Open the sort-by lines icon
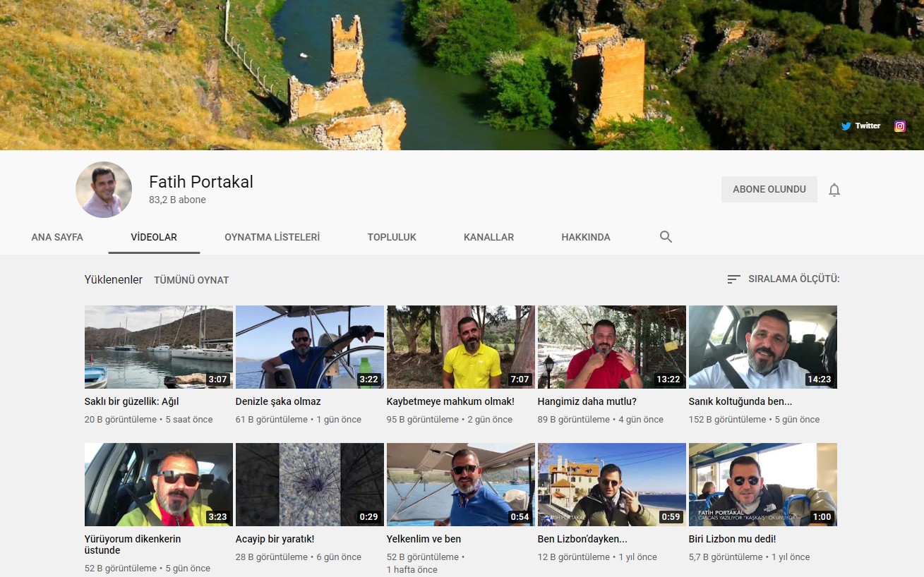 [733, 279]
